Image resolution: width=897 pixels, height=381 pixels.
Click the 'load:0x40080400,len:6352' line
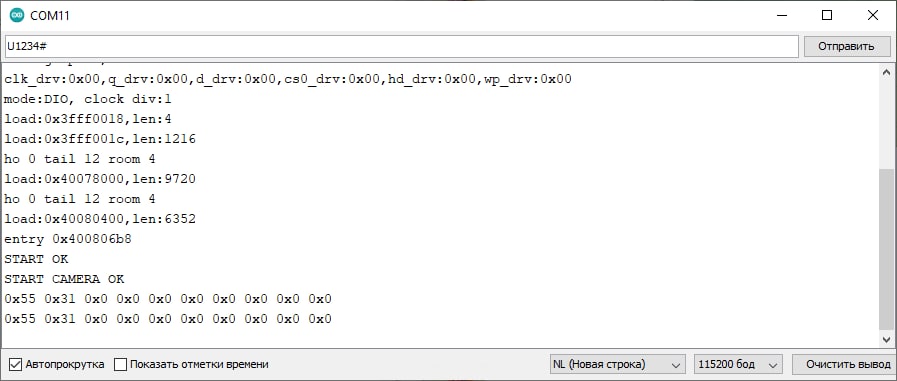pyautogui.click(x=100, y=219)
